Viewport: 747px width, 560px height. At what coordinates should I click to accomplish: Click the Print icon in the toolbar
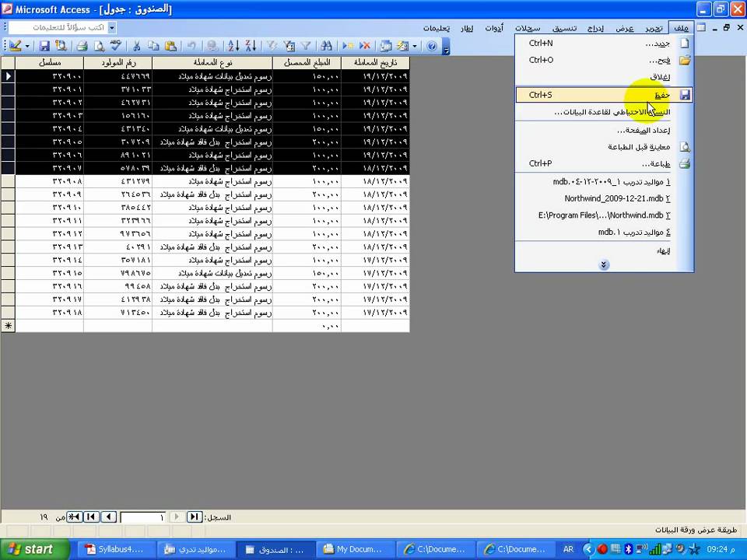point(82,46)
